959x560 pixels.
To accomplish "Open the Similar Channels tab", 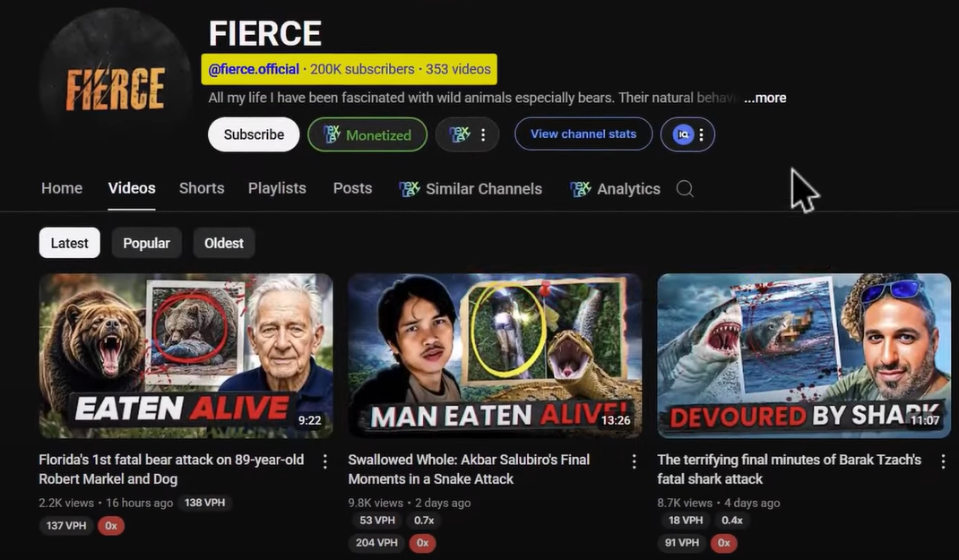I will click(x=471, y=188).
